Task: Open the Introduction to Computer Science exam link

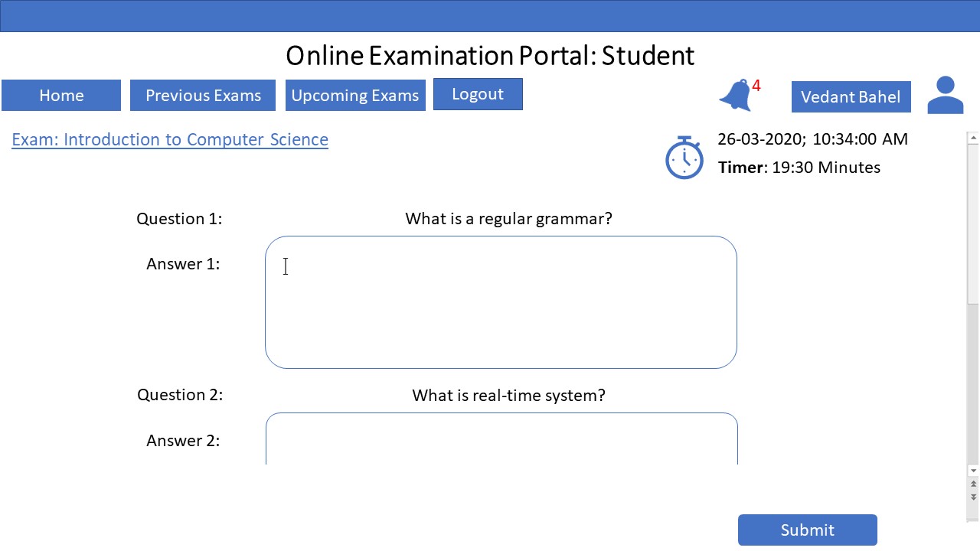Action: pyautogui.click(x=170, y=139)
